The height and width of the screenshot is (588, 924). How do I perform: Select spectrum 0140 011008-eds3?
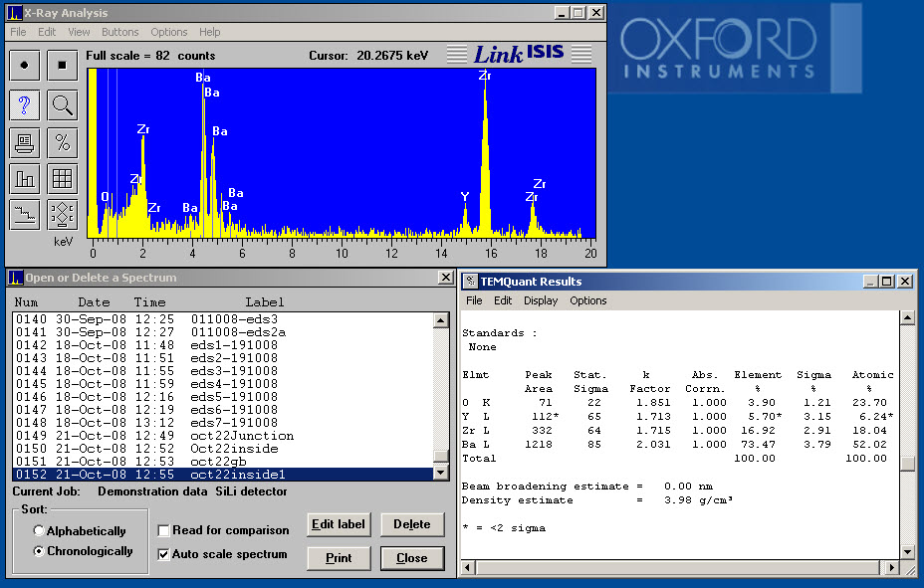pos(223,319)
